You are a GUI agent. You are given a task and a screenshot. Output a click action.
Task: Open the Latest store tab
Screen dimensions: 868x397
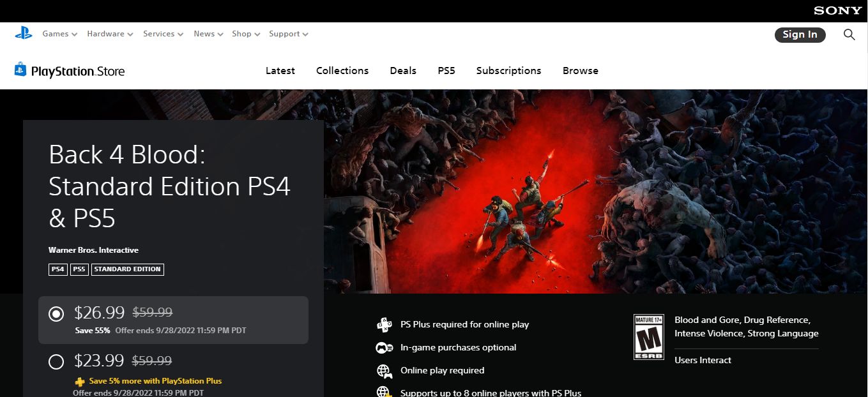tap(280, 71)
